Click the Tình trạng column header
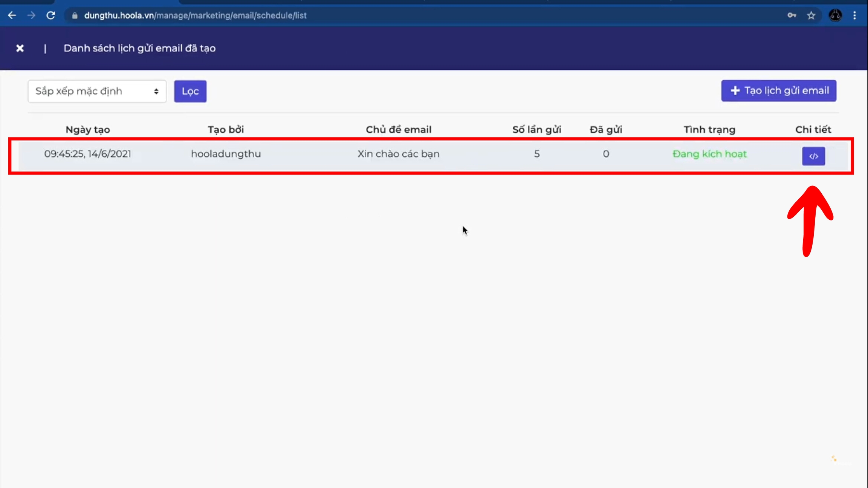This screenshot has width=868, height=488. [x=709, y=130]
